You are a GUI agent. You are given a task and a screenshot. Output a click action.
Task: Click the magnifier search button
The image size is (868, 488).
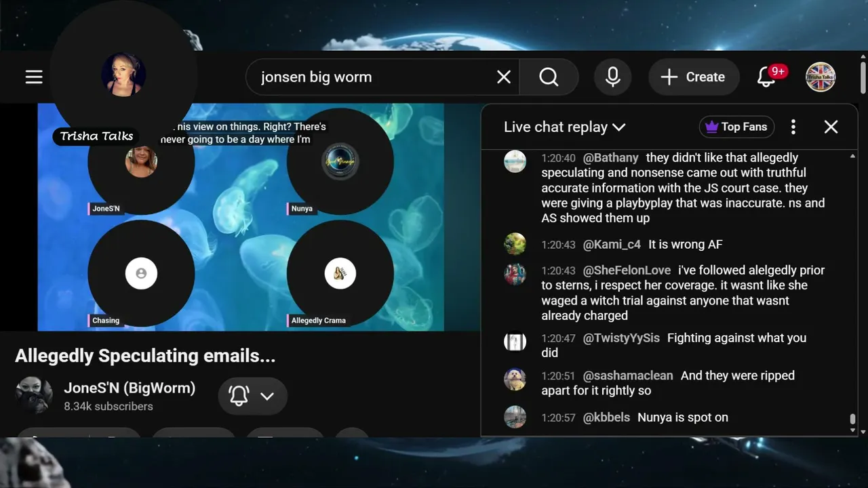[x=549, y=77]
